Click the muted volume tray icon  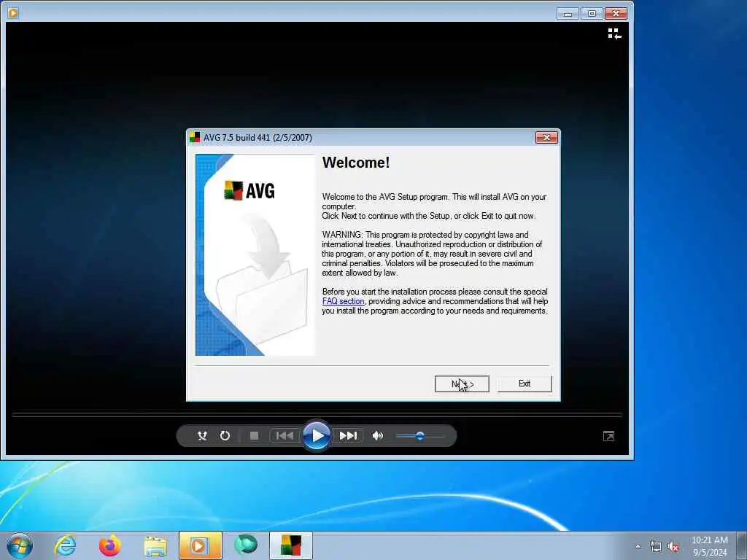673,547
